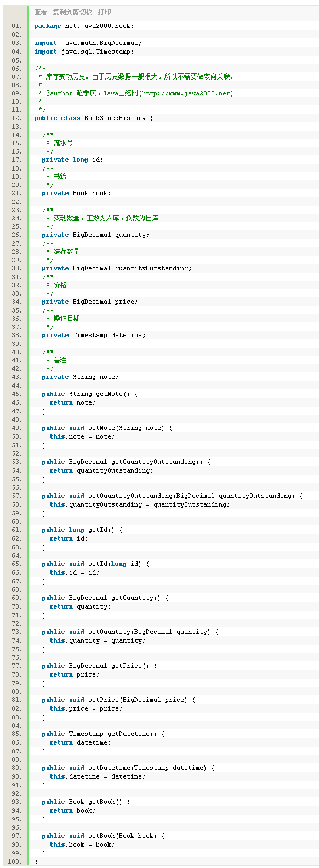Screen dimensions: 319x868
Task: Click the 'this.note = note;' statement
Action: [82, 436]
